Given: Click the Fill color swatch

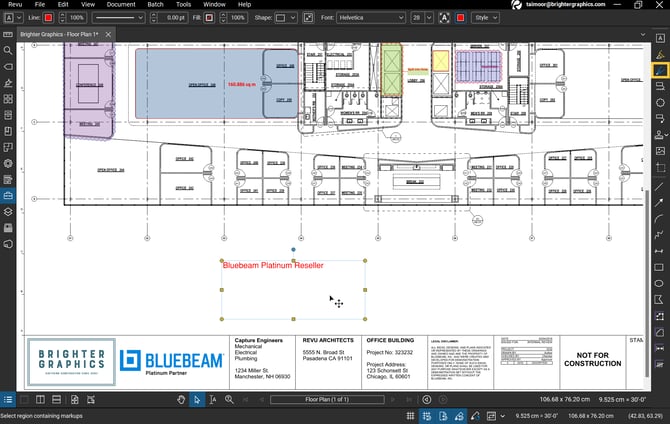Looking at the screenshot, I should (209, 18).
